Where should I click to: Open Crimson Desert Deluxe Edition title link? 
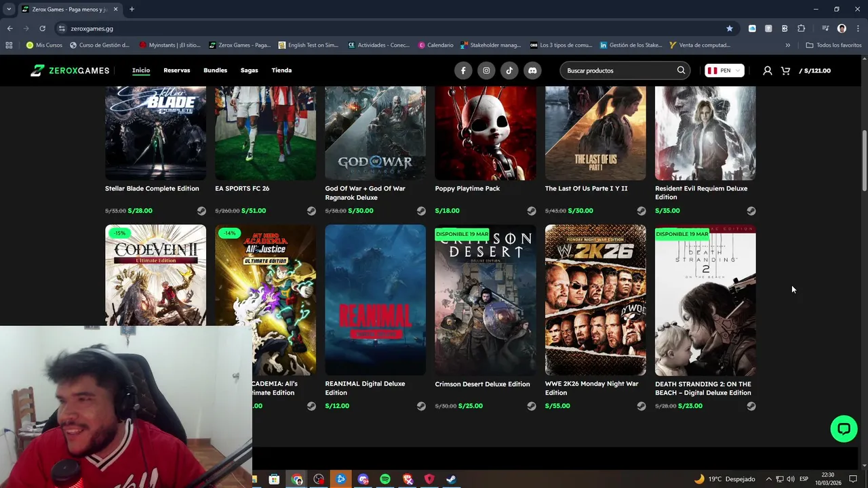pos(482,384)
